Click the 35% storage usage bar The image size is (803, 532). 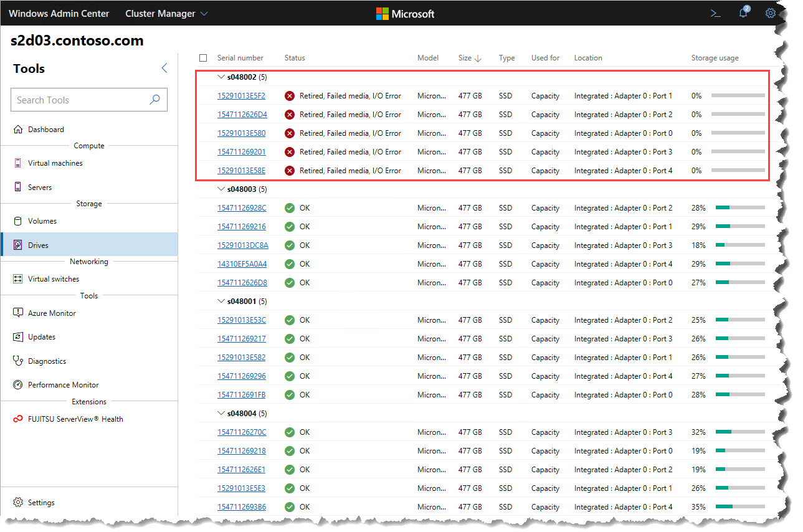click(x=740, y=507)
